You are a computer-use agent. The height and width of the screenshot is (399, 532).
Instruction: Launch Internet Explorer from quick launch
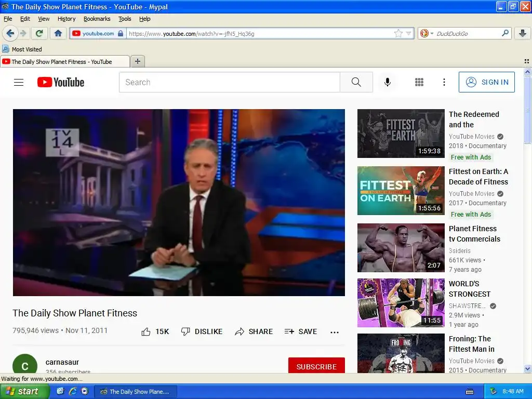[72, 391]
